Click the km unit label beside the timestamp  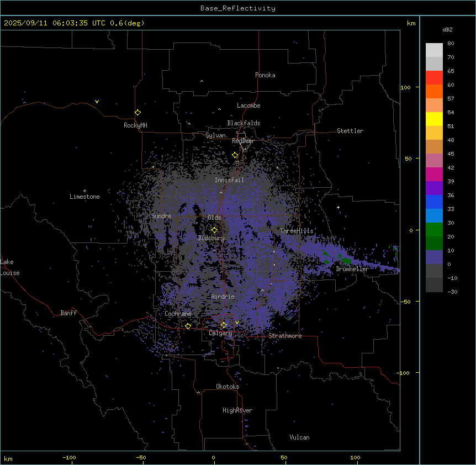[411, 23]
